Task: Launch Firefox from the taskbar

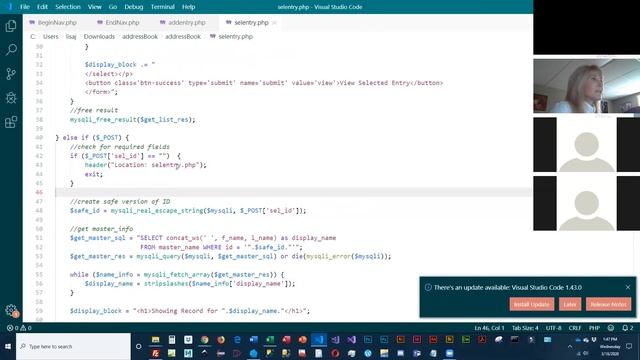Action: click(221, 340)
